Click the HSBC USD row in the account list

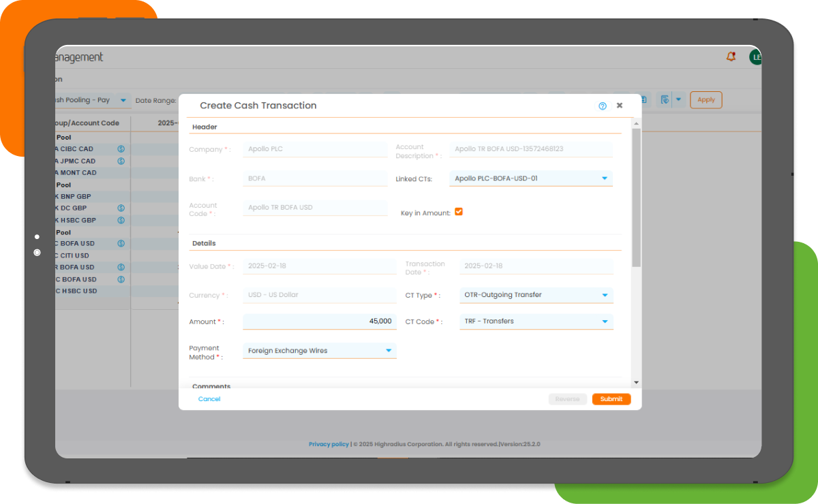93,291
